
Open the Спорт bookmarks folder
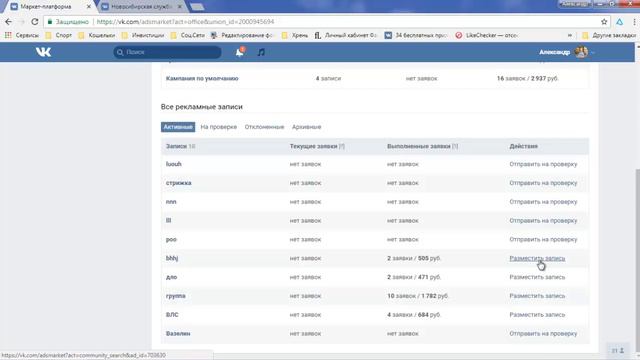[58, 36]
